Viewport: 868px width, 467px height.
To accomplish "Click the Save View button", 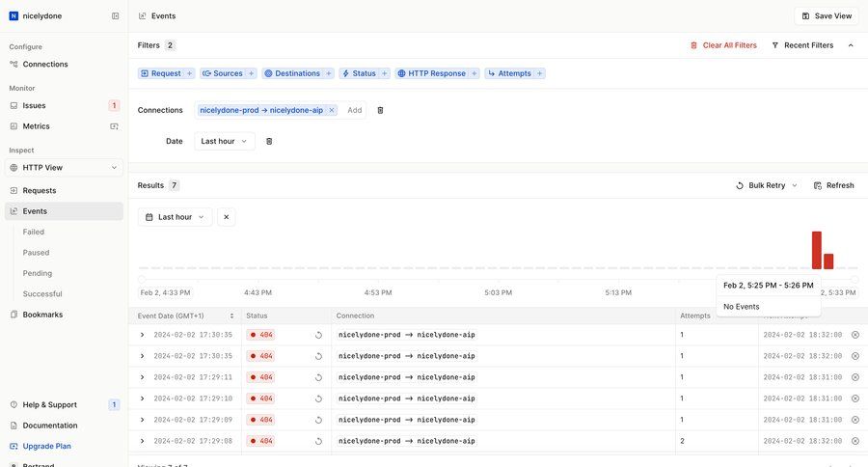I will 827,16.
